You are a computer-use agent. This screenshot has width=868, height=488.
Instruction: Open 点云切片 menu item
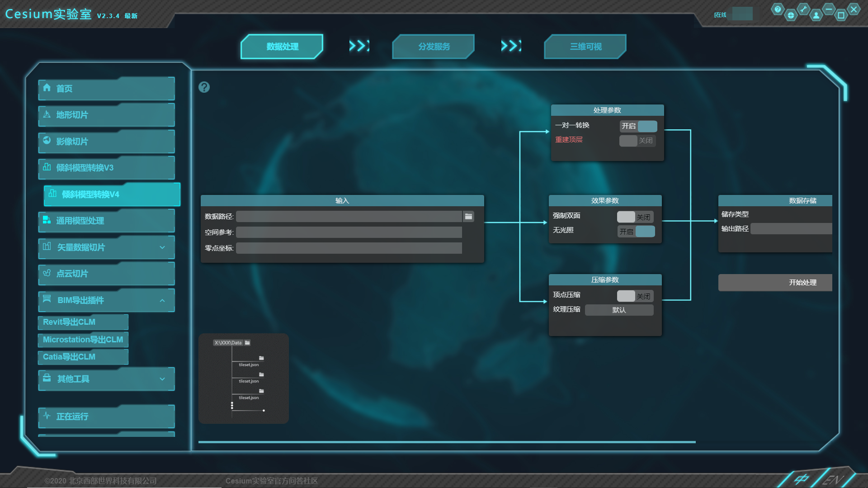107,274
